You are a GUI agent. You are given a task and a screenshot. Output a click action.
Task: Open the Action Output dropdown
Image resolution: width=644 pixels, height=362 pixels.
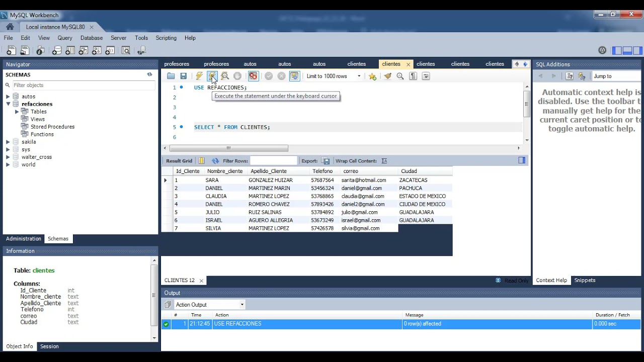point(209,305)
